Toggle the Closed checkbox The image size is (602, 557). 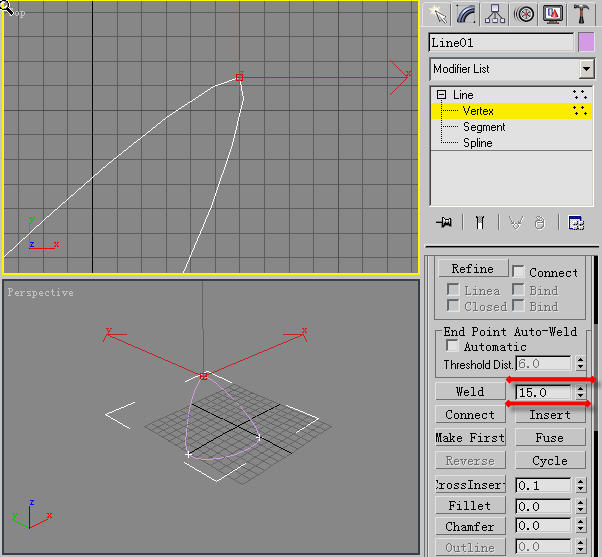[x=453, y=306]
